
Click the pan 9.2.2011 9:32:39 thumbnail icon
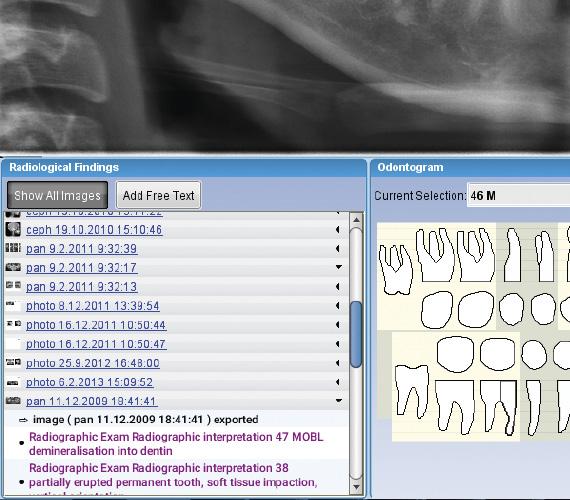[x=13, y=248]
